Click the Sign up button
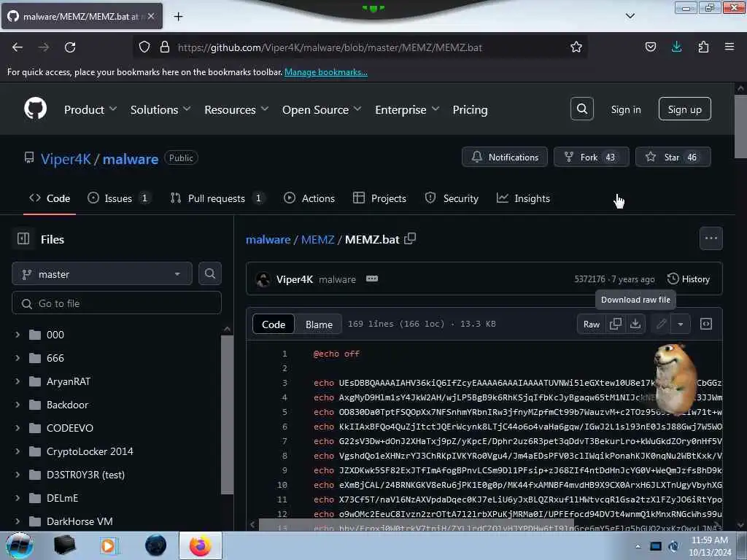This screenshot has height=560, width=747. [684, 109]
